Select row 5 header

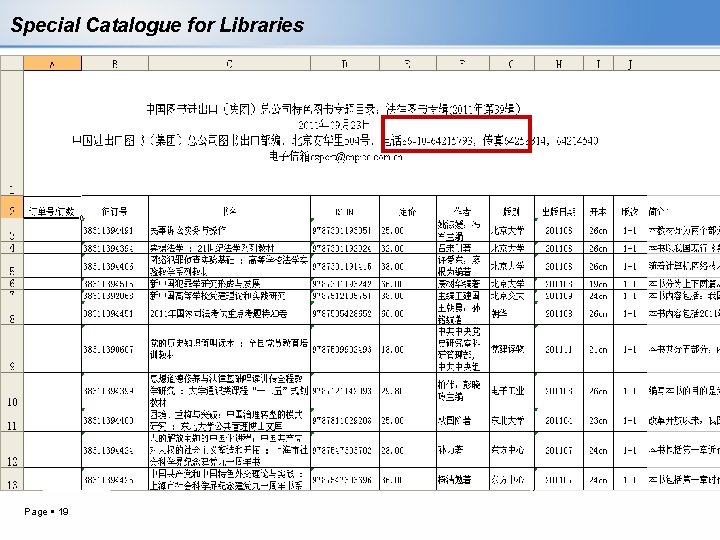tap(11, 265)
